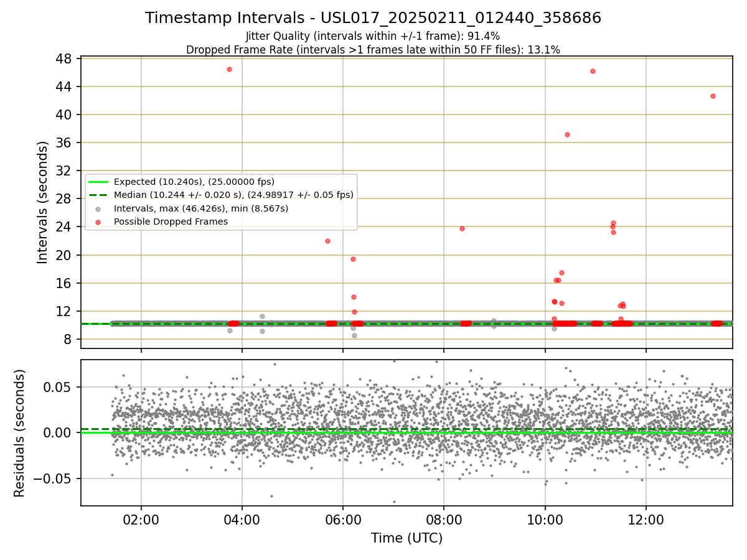Click the Intervals (seconds) y-axis label
Image resolution: width=747 pixels, height=560 pixels.
pos(42,202)
